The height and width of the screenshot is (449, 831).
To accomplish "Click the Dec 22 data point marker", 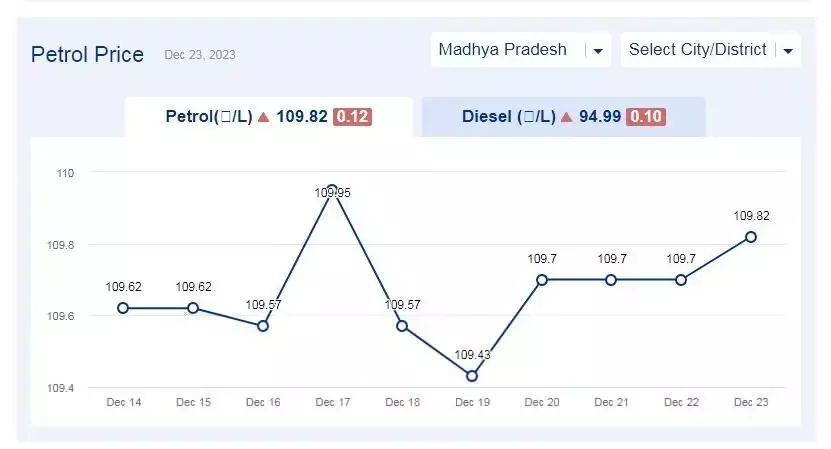I will 681,280.
